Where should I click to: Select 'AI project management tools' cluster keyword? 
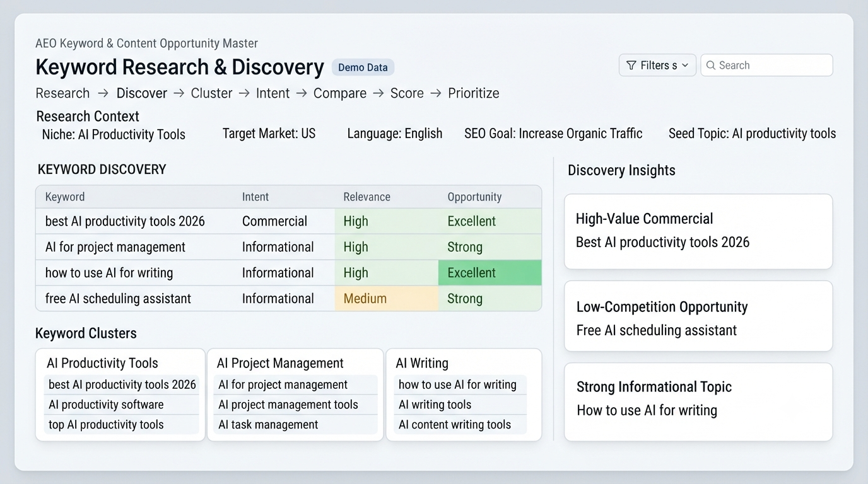click(295, 405)
